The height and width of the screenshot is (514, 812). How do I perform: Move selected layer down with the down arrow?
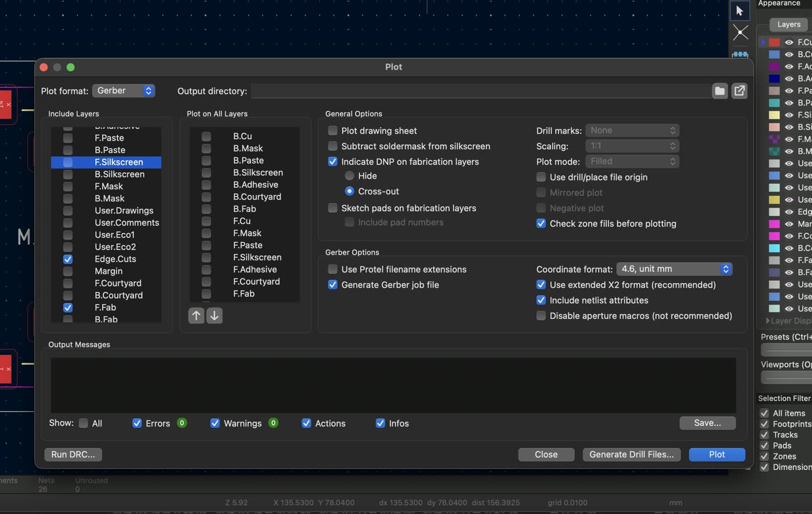[x=214, y=316]
